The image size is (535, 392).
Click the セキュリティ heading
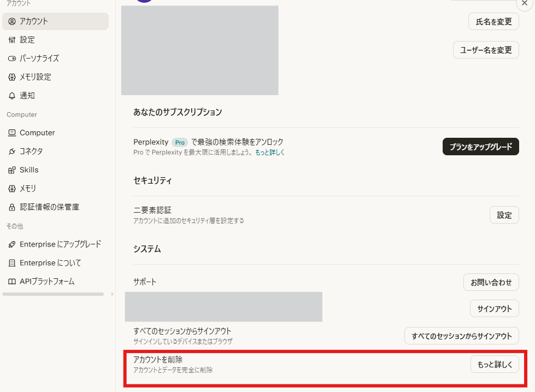[x=152, y=180]
